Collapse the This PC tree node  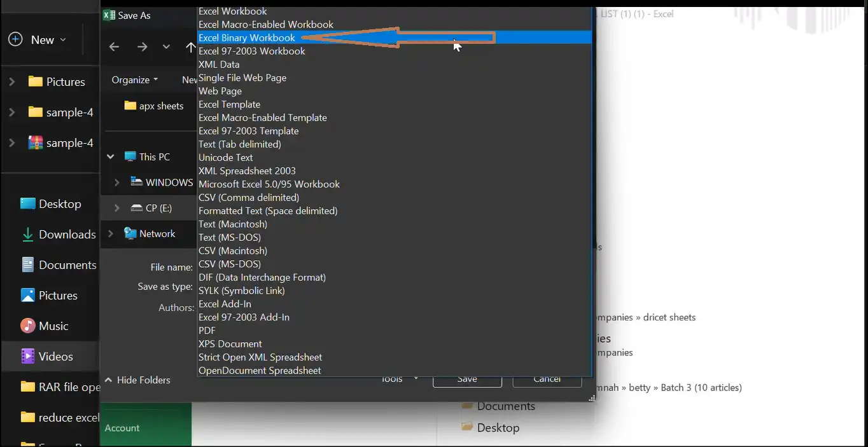(x=111, y=156)
